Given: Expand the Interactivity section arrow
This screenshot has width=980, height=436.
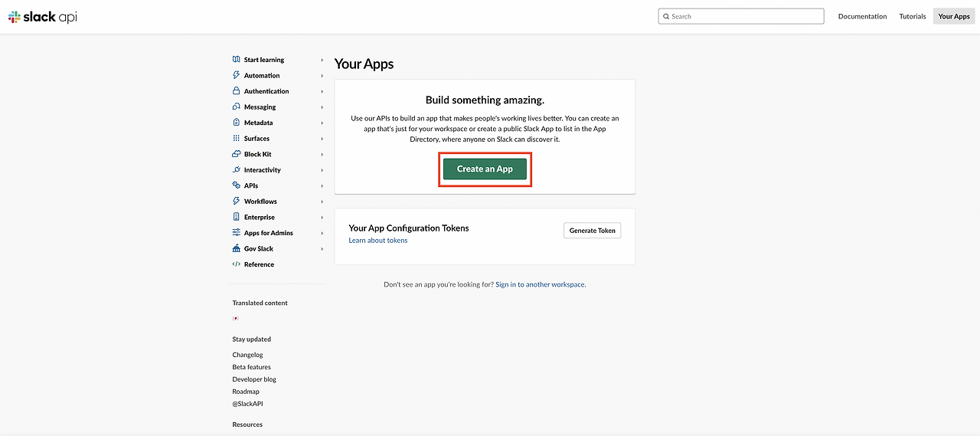Looking at the screenshot, I should [322, 170].
